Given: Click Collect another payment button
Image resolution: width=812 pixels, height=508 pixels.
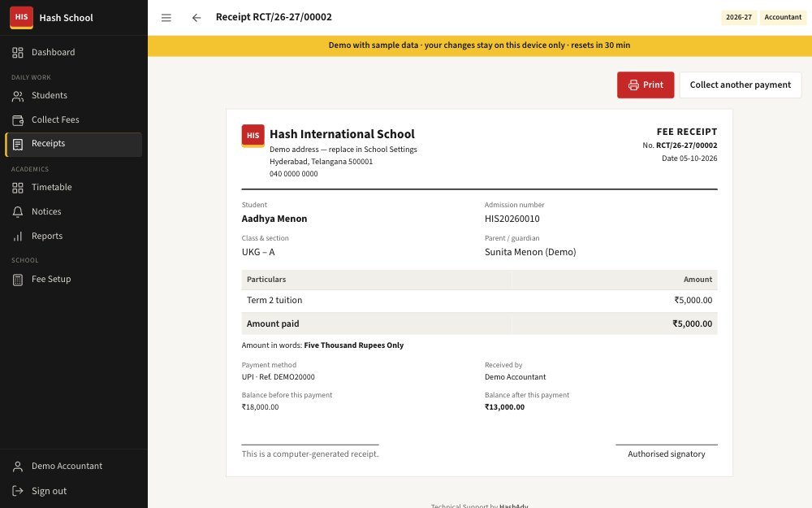Looking at the screenshot, I should (740, 85).
